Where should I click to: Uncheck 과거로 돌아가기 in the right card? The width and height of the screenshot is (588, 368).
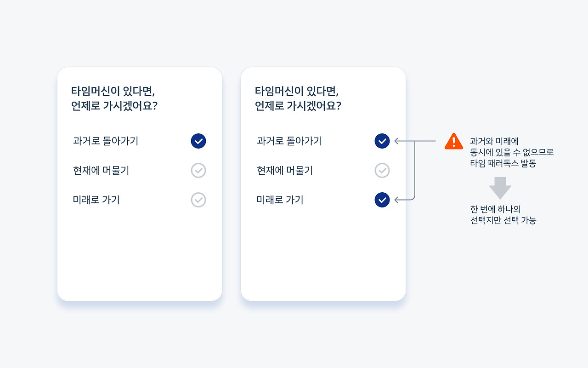point(382,141)
